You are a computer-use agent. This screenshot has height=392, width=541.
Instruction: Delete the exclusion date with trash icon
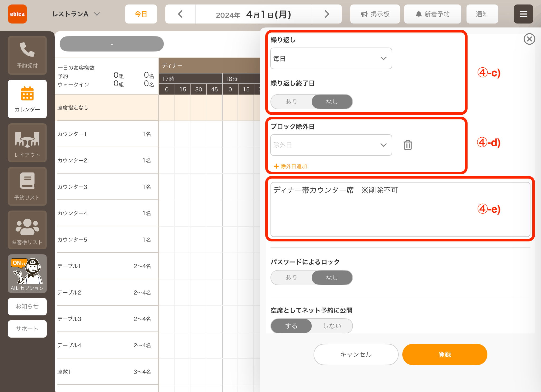(x=408, y=145)
